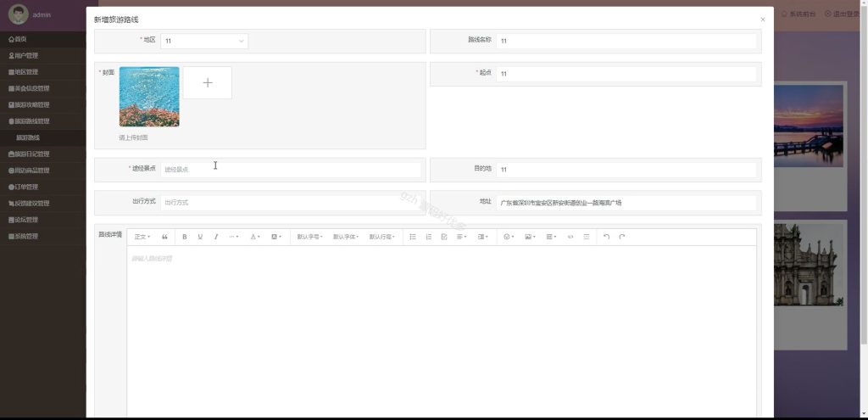The height and width of the screenshot is (420, 868).
Task: Open the background highlight color picker
Action: (x=275, y=237)
